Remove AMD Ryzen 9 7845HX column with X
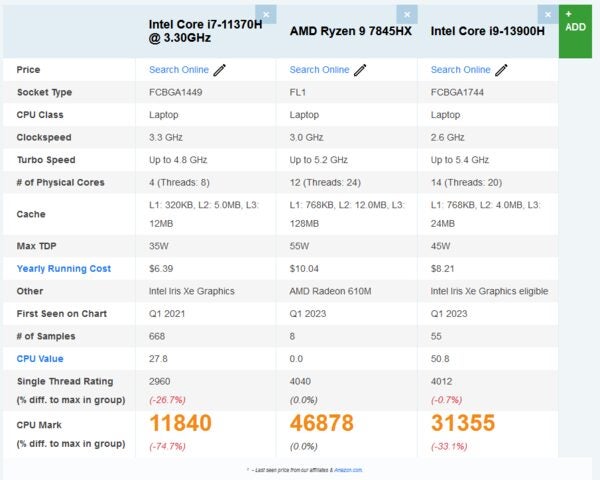This screenshot has width=600, height=480. [x=407, y=15]
